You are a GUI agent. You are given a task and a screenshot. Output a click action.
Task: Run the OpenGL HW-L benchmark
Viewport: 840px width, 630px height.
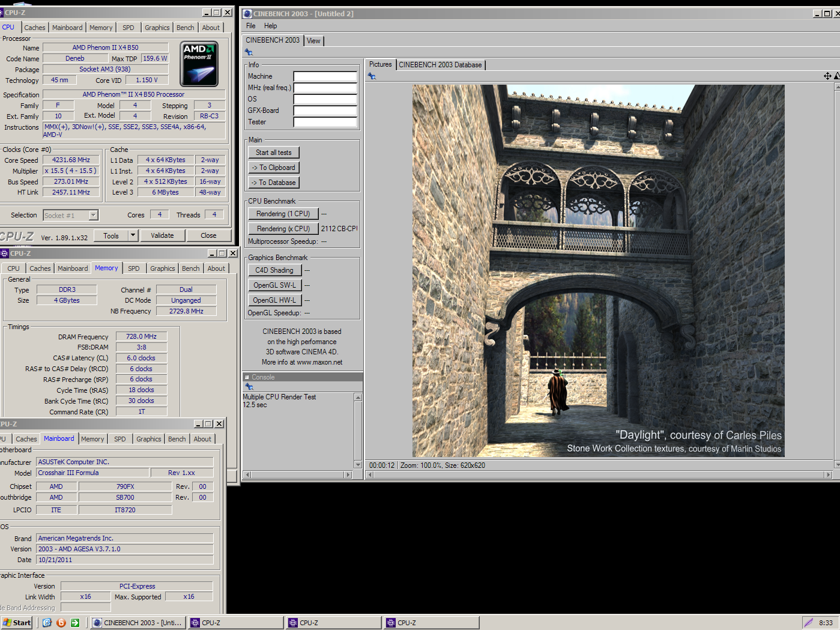(274, 300)
